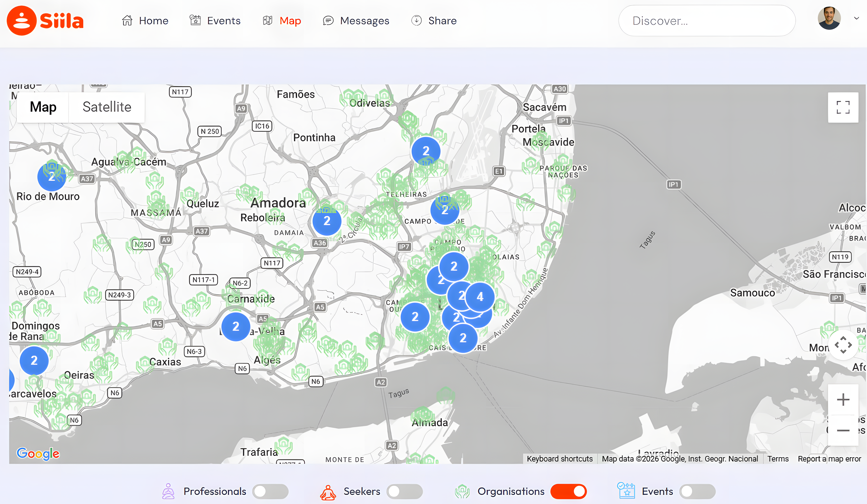Click Report a map error
This screenshot has width=867, height=504.
[829, 459]
